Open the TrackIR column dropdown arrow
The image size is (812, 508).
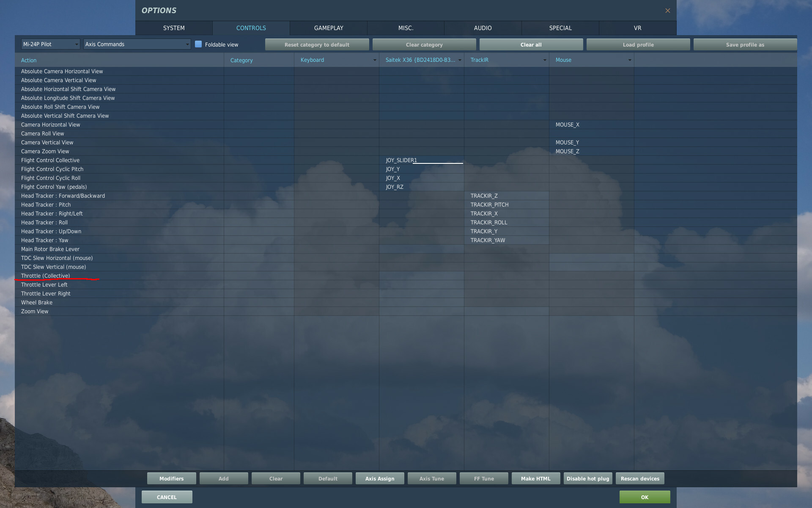pyautogui.click(x=545, y=60)
